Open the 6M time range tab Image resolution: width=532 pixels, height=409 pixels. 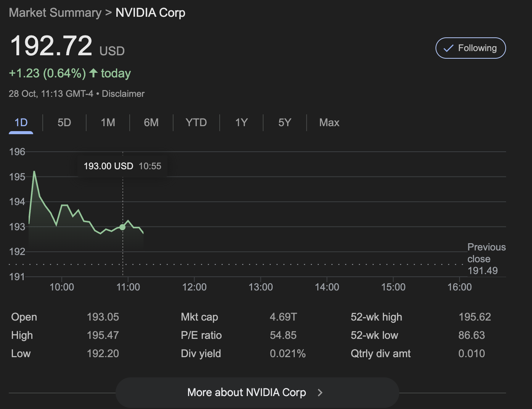[x=152, y=122]
